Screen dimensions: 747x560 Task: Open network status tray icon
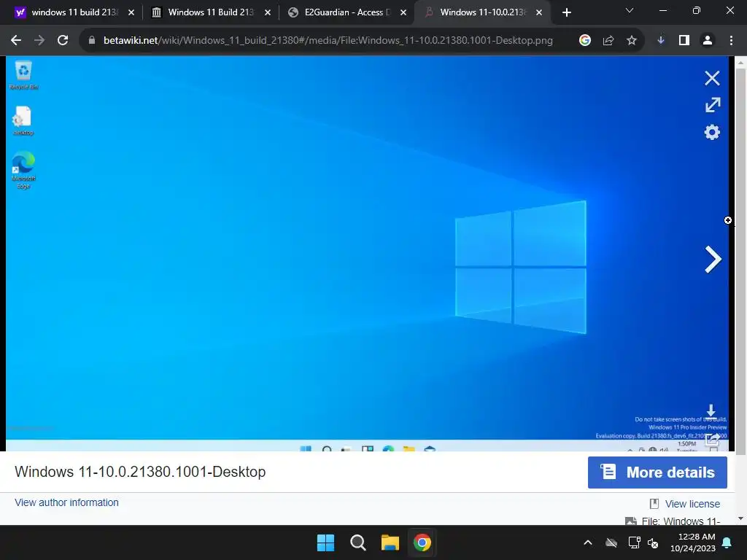(634, 542)
